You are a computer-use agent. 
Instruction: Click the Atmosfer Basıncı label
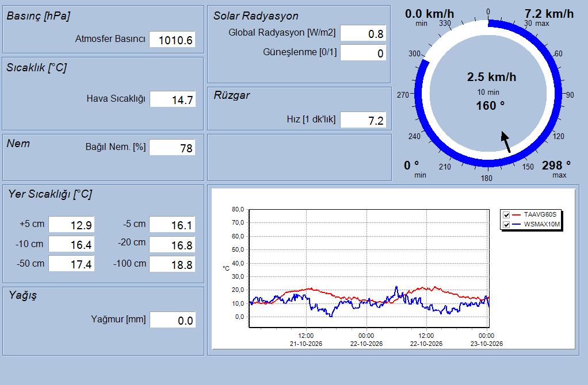click(110, 39)
